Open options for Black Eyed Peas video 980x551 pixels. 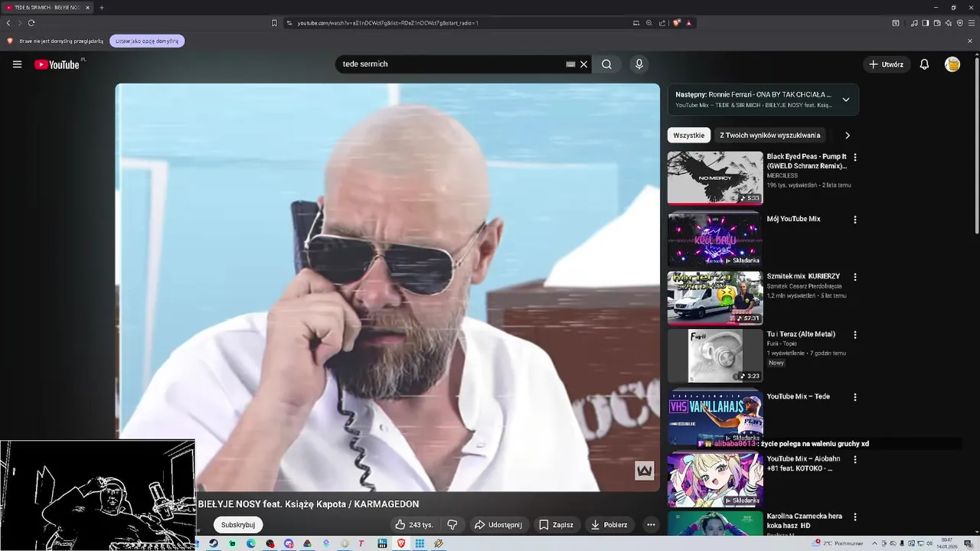click(855, 157)
